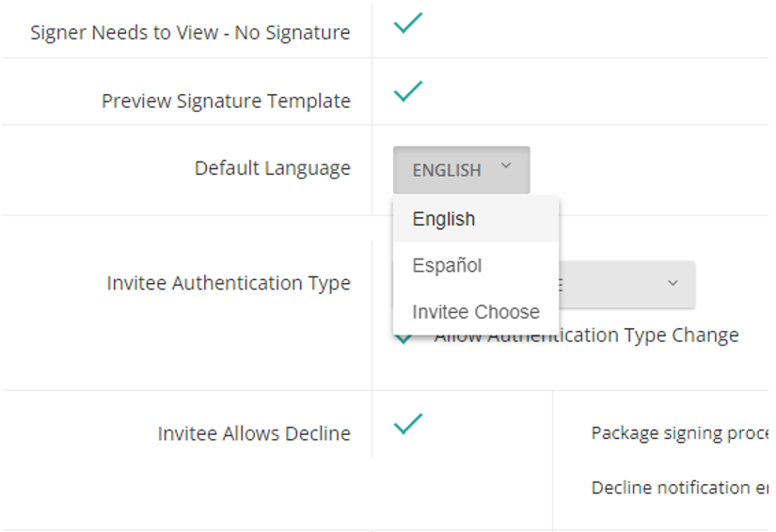This screenshot has width=776, height=532.
Task: Click the Decline notification text
Action: (678, 488)
